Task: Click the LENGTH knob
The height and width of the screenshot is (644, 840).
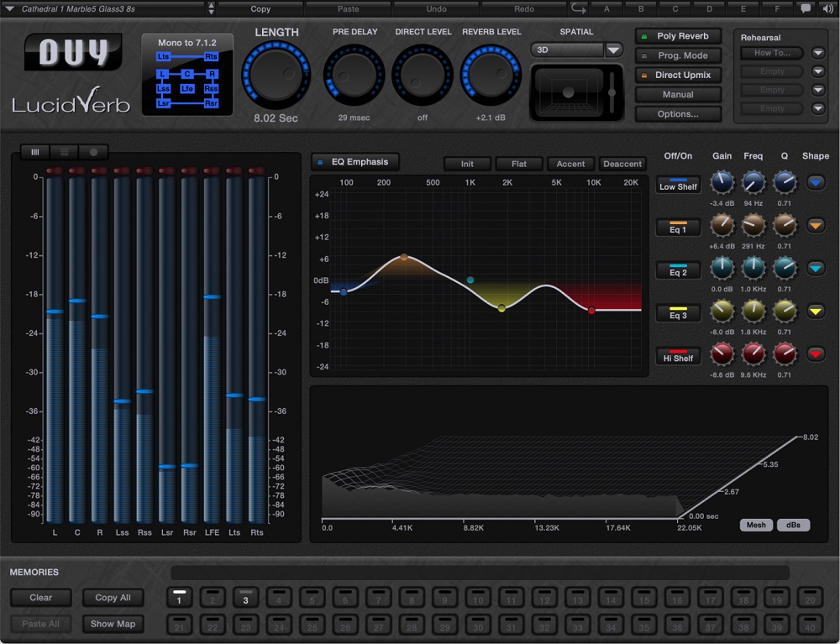Action: click(276, 75)
